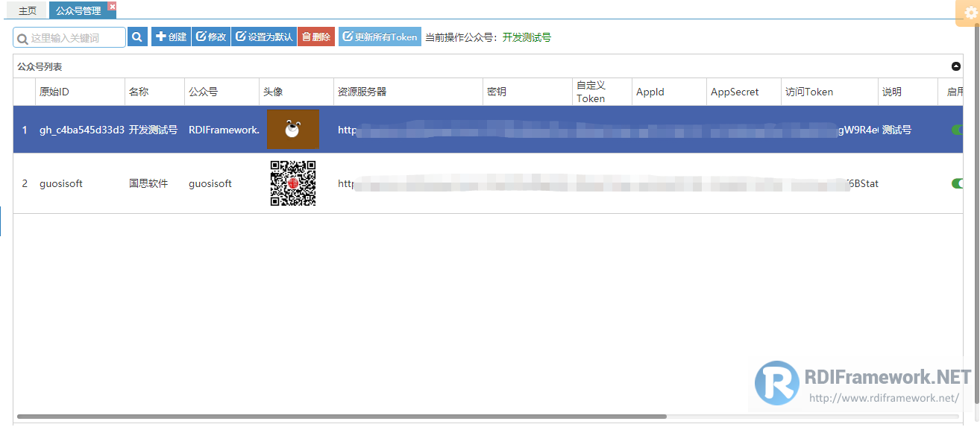Click the AppId column header
The image size is (980, 427).
click(x=669, y=92)
